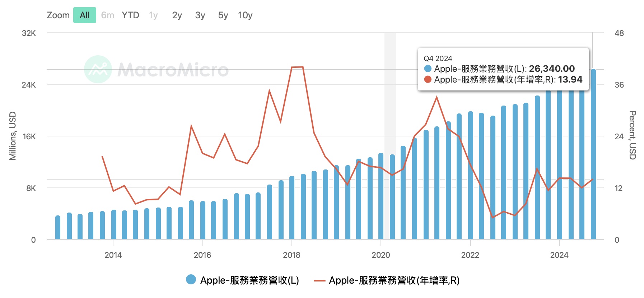Viewport: 644px width, 298px height.
Task: Click the 48 right axis value
Action: click(619, 33)
